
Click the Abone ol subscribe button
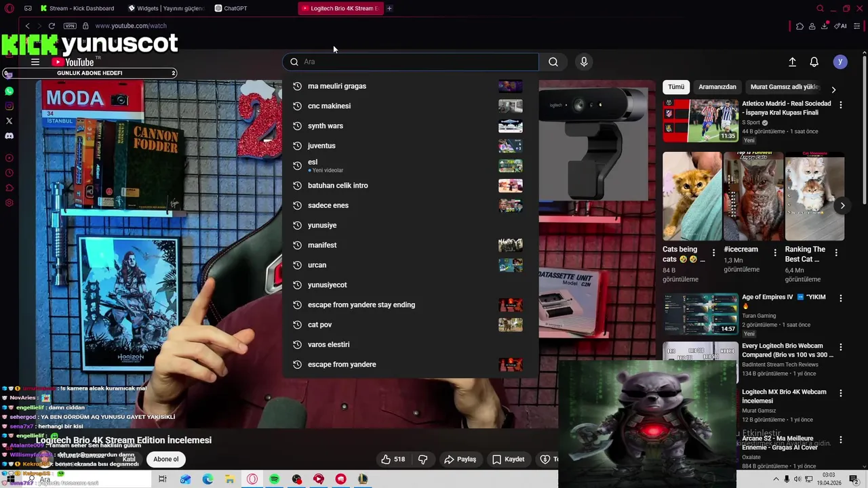pos(165,460)
